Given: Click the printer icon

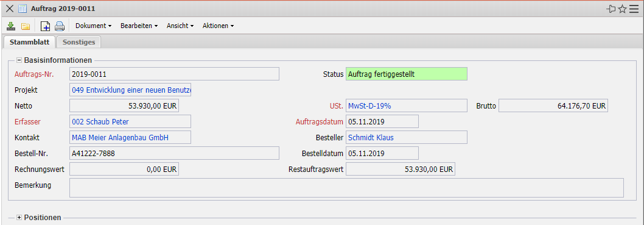Looking at the screenshot, I should pos(60,26).
